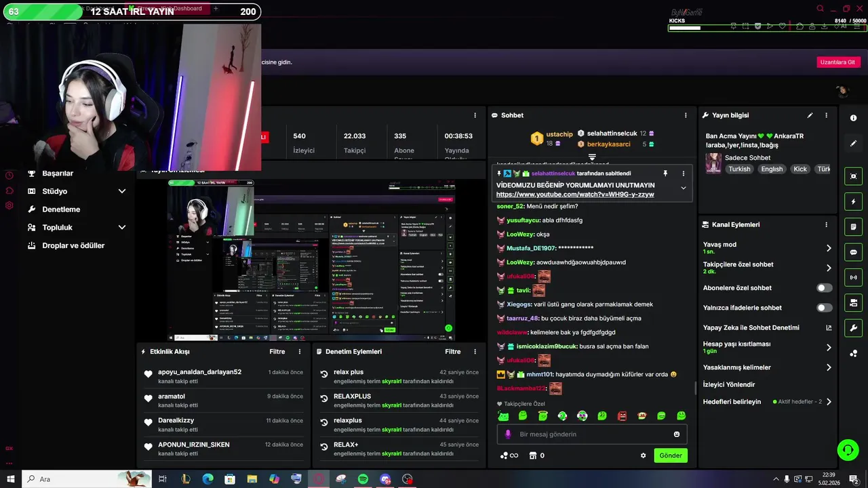The width and height of the screenshot is (868, 488).
Task: Select the English language tag
Action: [x=772, y=169]
